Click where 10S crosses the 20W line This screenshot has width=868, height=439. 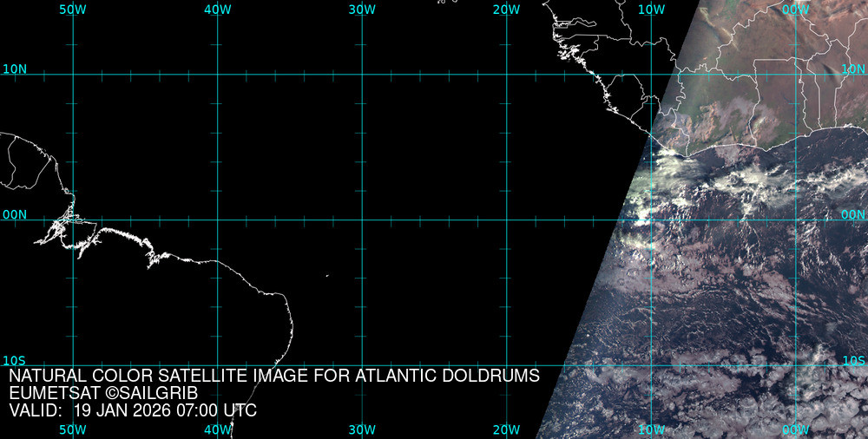tap(506, 365)
